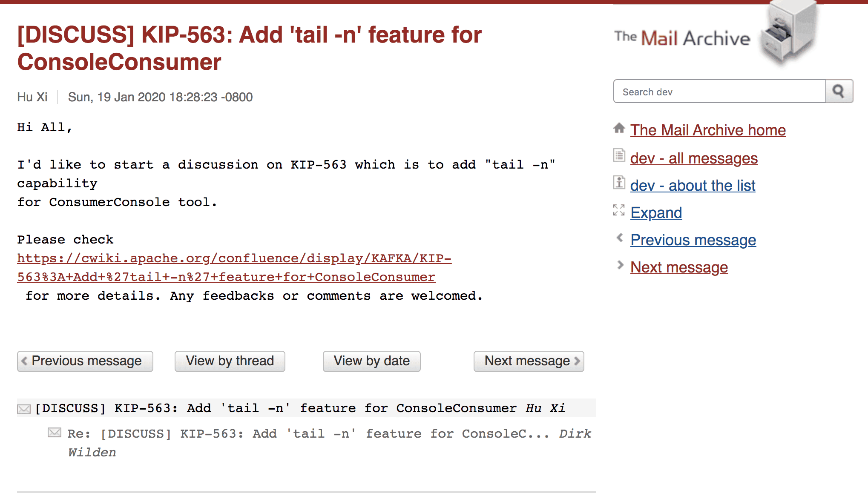Screen dimensions: 868x493
Task: Click the expand arrows icon
Action: [619, 210]
